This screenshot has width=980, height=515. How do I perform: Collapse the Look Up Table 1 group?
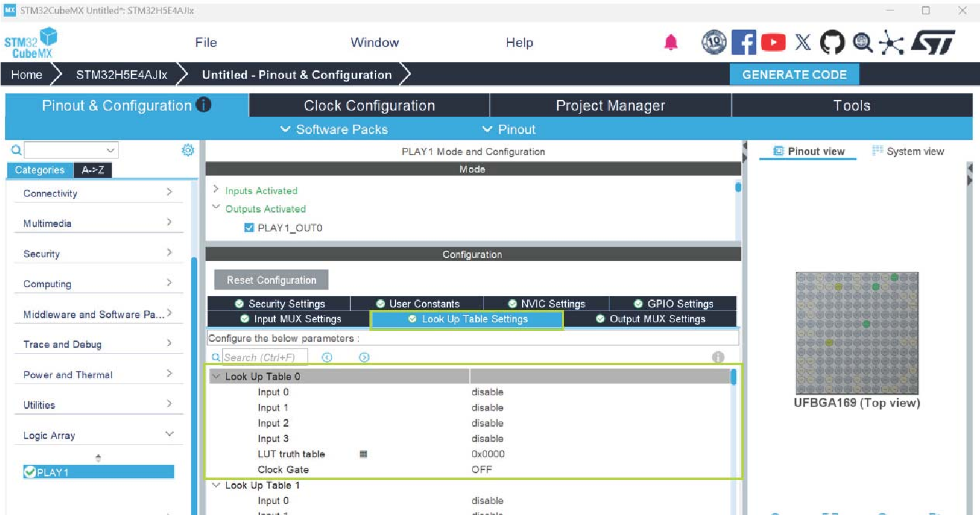click(x=216, y=485)
